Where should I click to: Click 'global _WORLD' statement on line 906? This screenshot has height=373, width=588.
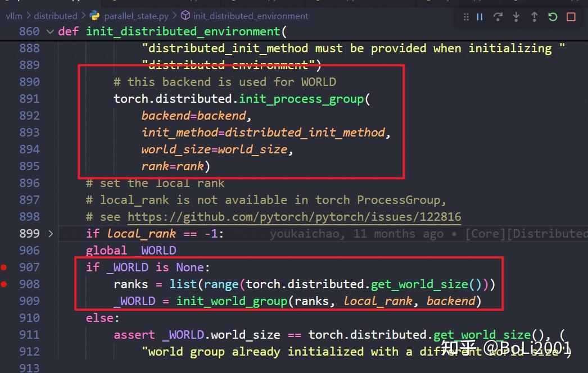pyautogui.click(x=131, y=251)
